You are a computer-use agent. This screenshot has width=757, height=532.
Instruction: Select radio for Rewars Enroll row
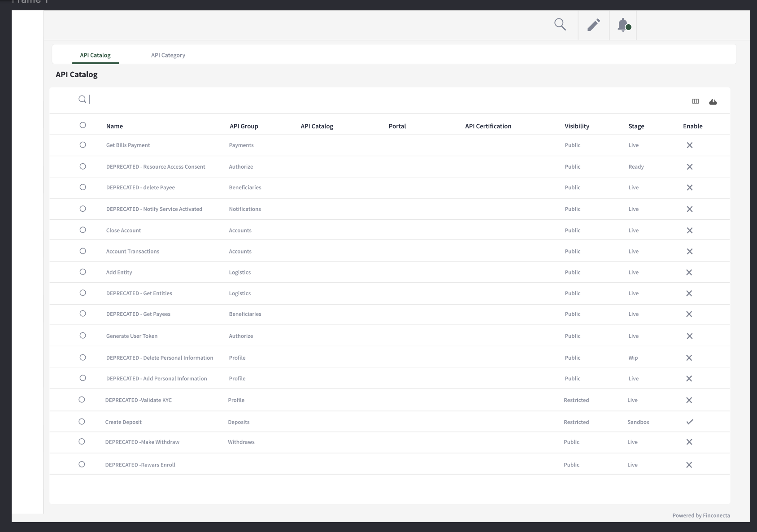pyautogui.click(x=82, y=464)
